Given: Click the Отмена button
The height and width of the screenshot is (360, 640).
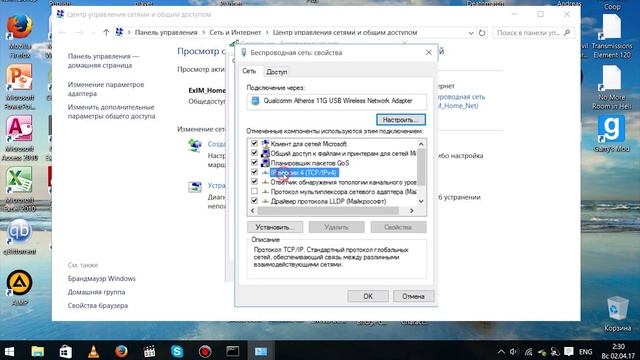Looking at the screenshot, I should tap(413, 296).
